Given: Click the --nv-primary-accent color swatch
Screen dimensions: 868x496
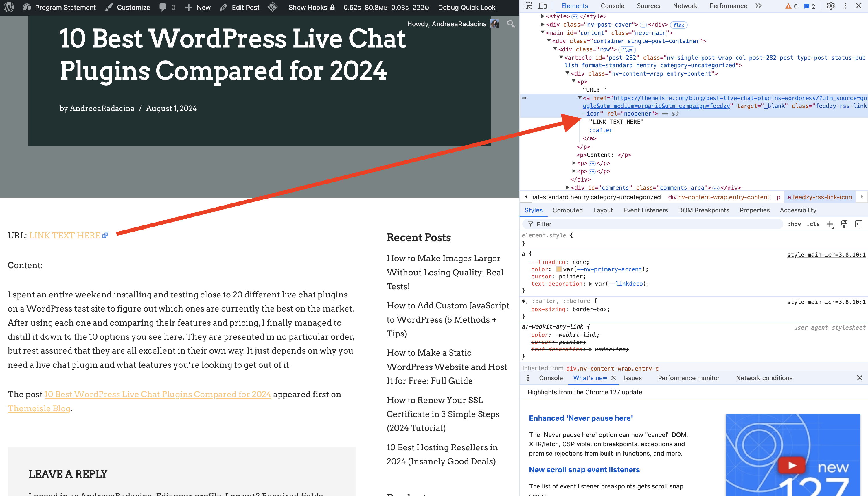Looking at the screenshot, I should (x=559, y=269).
